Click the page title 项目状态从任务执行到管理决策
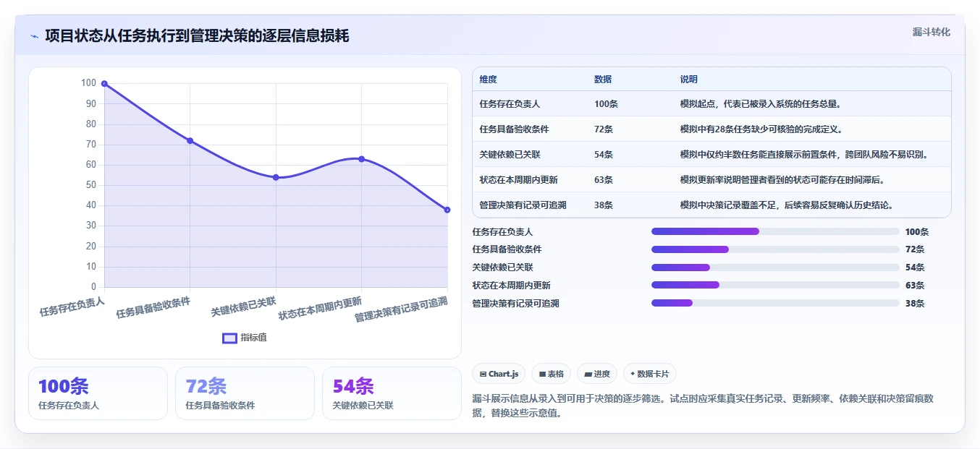This screenshot has height=449, width=980. [x=197, y=35]
